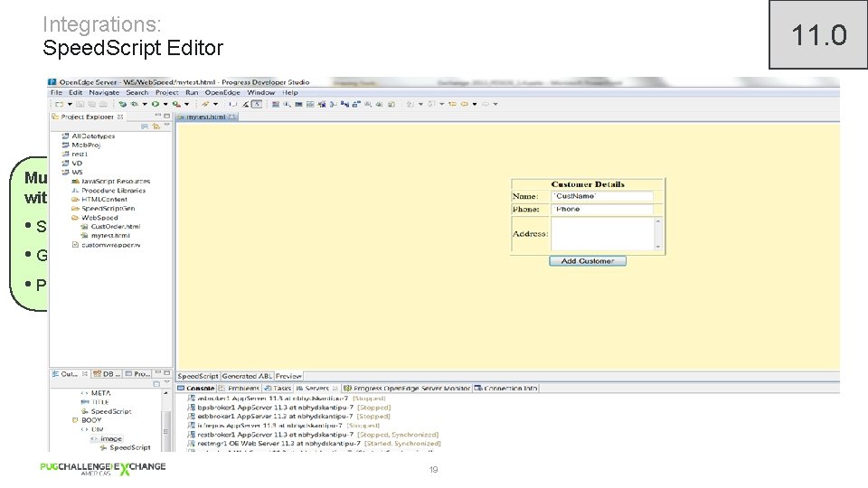The image size is (868, 488).
Task: Minimize the Project Explorer panel
Action: point(157,116)
